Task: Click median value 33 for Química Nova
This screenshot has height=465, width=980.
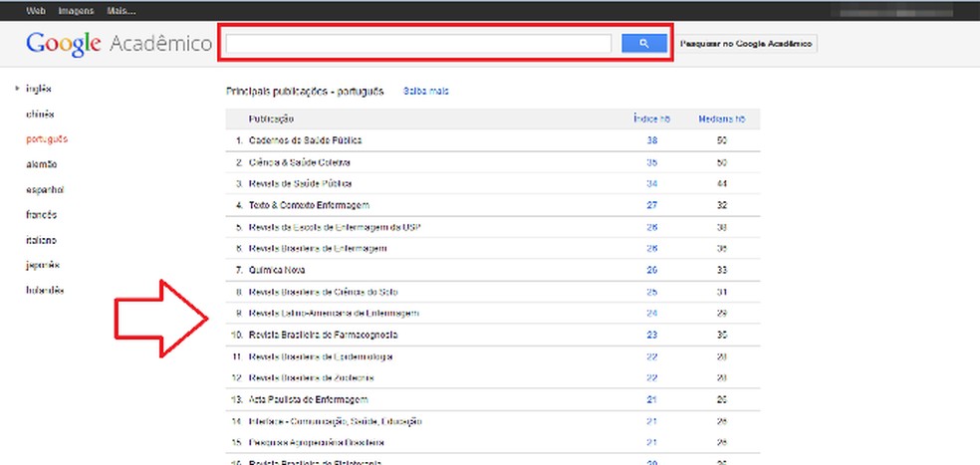Action: click(722, 270)
